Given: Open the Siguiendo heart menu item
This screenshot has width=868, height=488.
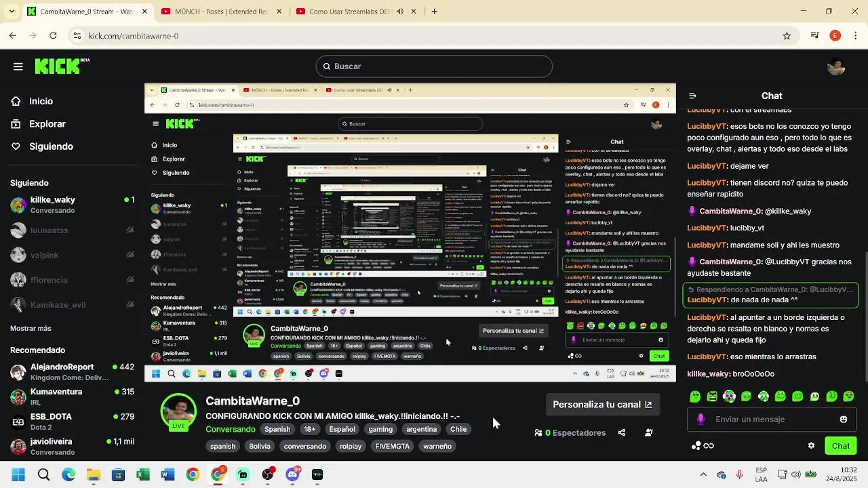Looking at the screenshot, I should (42, 146).
